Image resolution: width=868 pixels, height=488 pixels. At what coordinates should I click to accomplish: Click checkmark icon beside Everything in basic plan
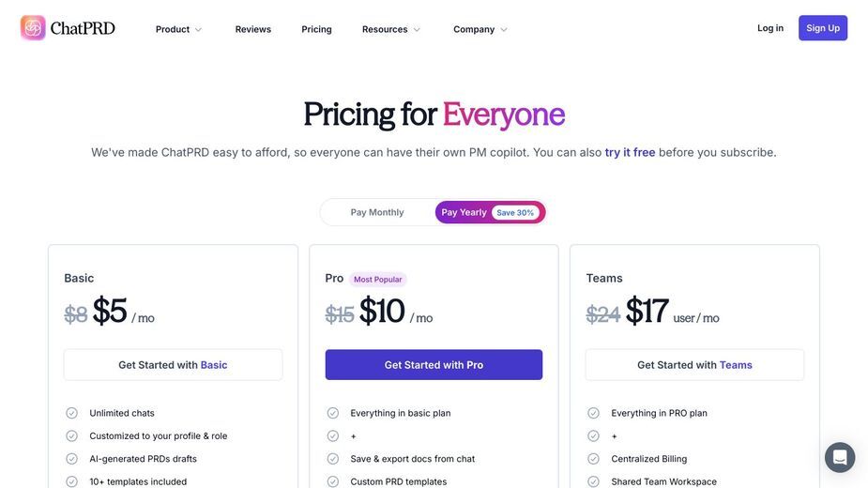333,413
